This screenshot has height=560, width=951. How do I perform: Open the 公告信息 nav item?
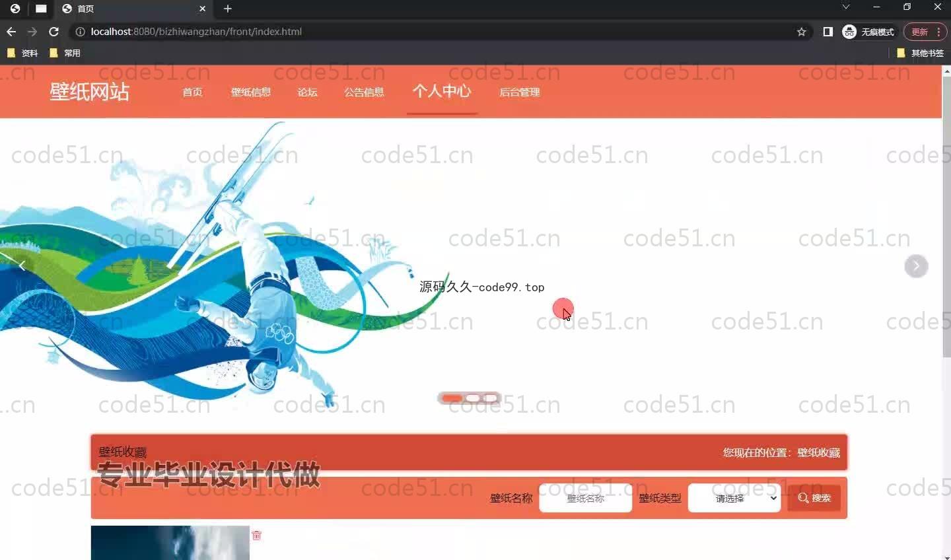click(364, 92)
